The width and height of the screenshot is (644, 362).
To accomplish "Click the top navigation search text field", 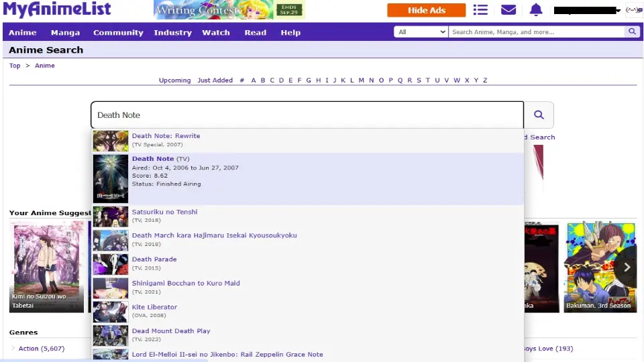I will 537,32.
